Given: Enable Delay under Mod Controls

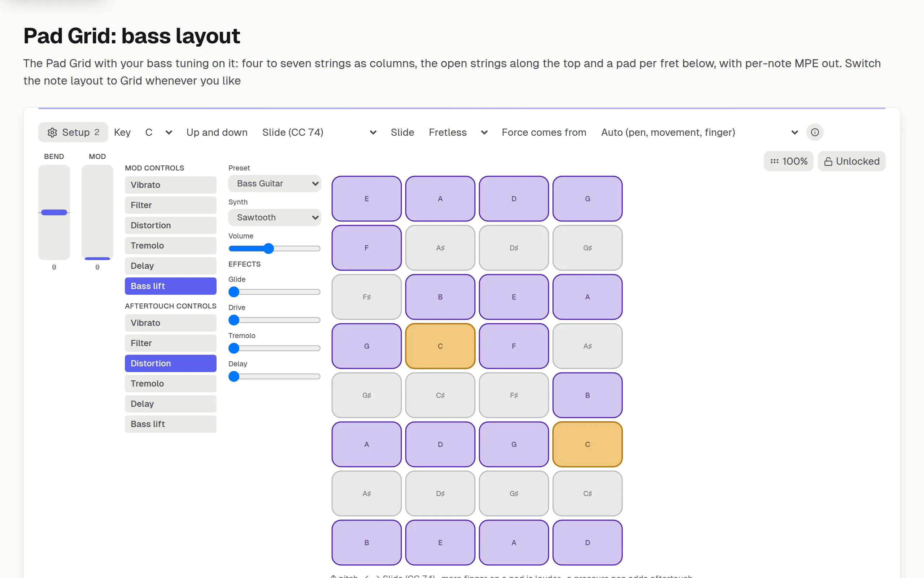Looking at the screenshot, I should 171,266.
